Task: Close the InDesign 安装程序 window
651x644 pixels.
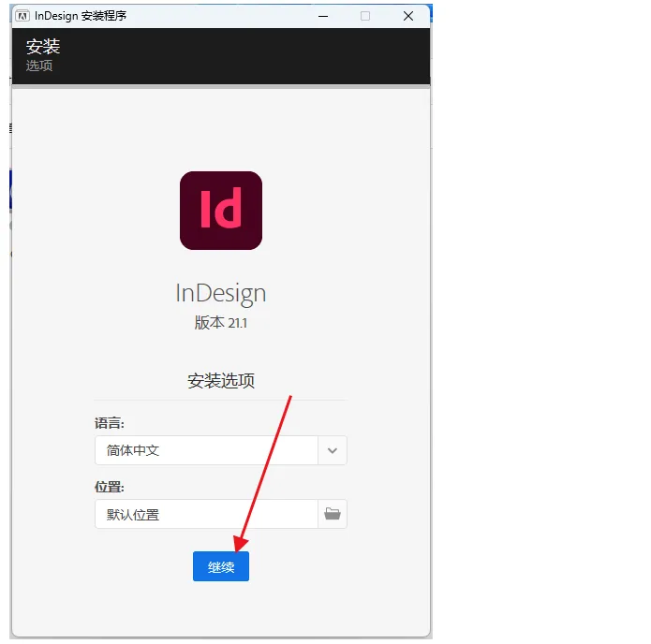Action: coord(408,16)
